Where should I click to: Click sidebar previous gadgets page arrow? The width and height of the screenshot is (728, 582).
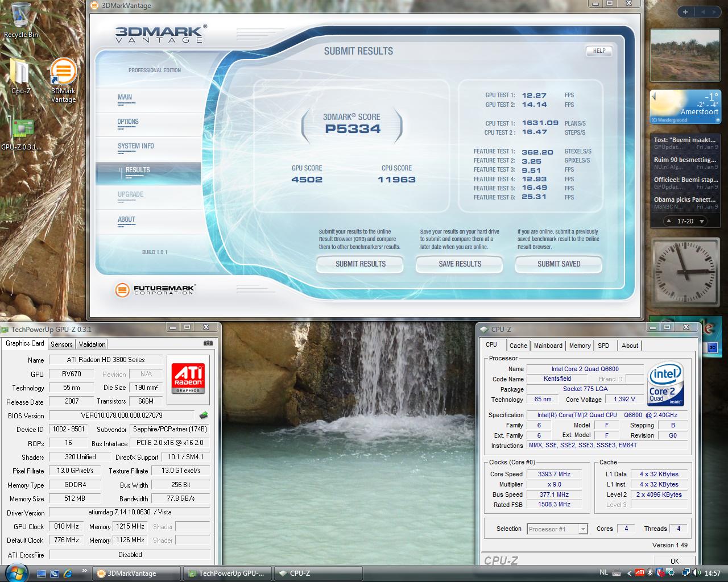[x=702, y=12]
